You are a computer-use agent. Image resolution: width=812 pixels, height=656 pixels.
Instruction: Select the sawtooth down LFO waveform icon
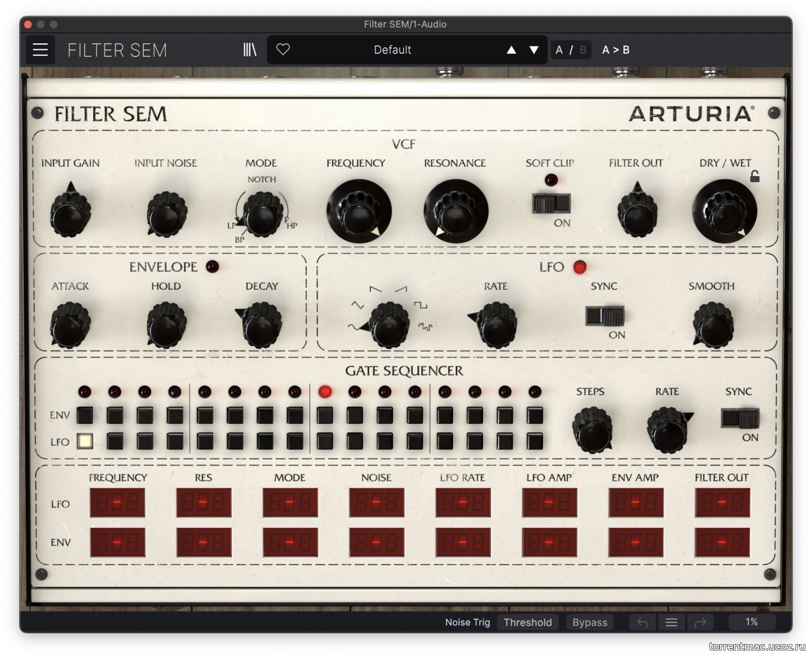[375, 289]
